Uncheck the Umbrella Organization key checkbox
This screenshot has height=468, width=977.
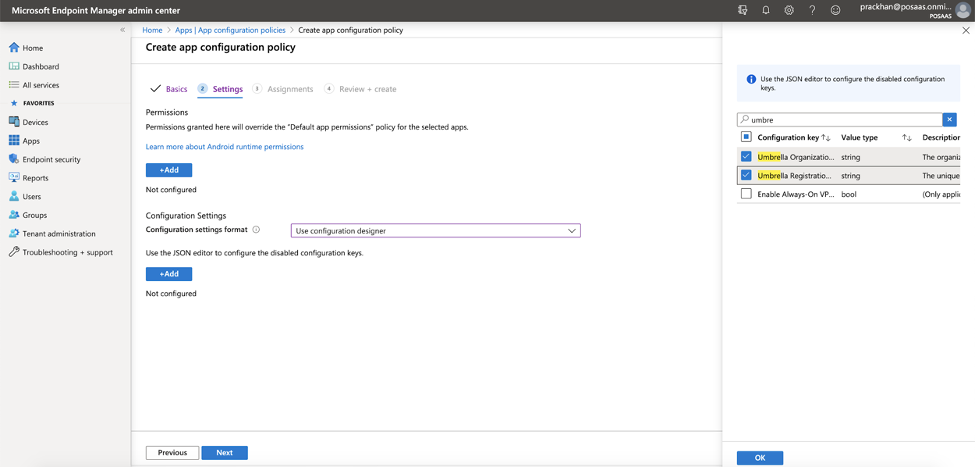point(746,156)
